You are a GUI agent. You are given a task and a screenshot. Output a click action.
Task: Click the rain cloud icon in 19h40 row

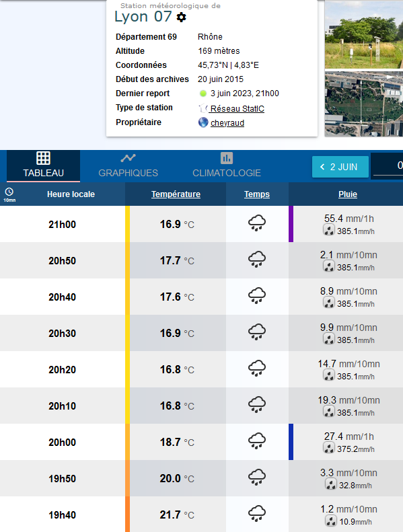(x=257, y=513)
